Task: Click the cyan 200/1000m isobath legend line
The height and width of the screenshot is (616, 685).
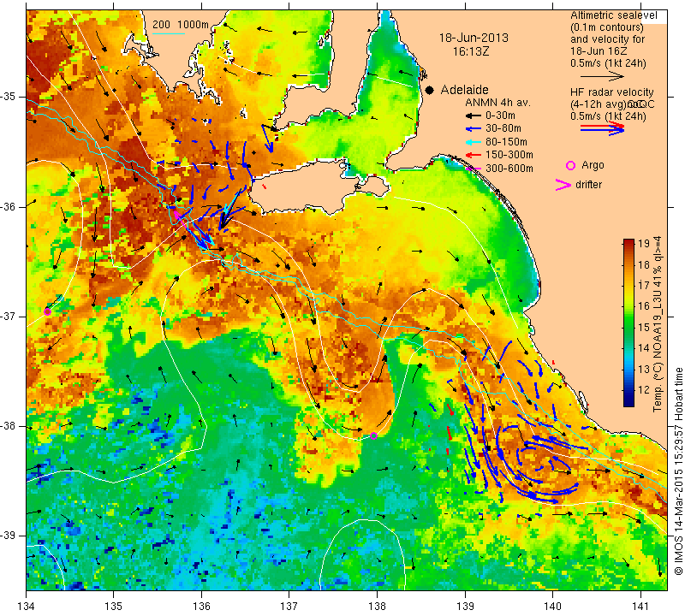Action: 168,33
